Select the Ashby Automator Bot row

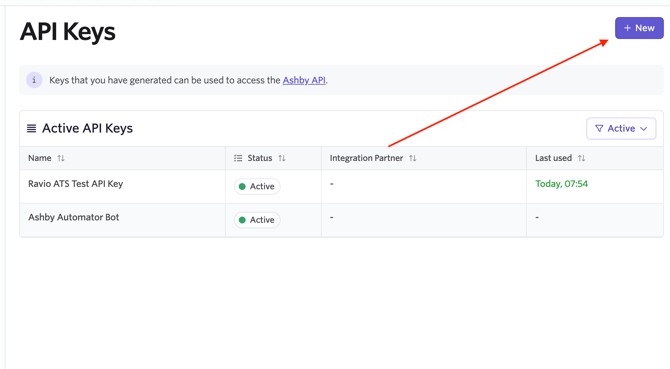(x=341, y=220)
